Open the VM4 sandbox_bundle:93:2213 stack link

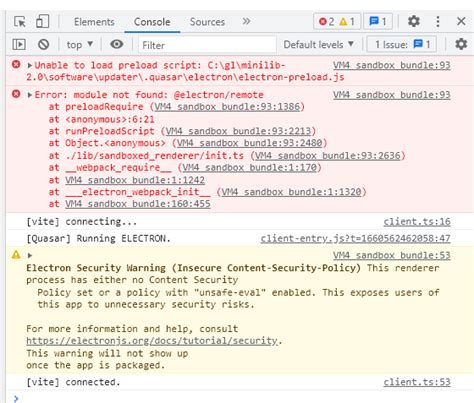click(238, 131)
